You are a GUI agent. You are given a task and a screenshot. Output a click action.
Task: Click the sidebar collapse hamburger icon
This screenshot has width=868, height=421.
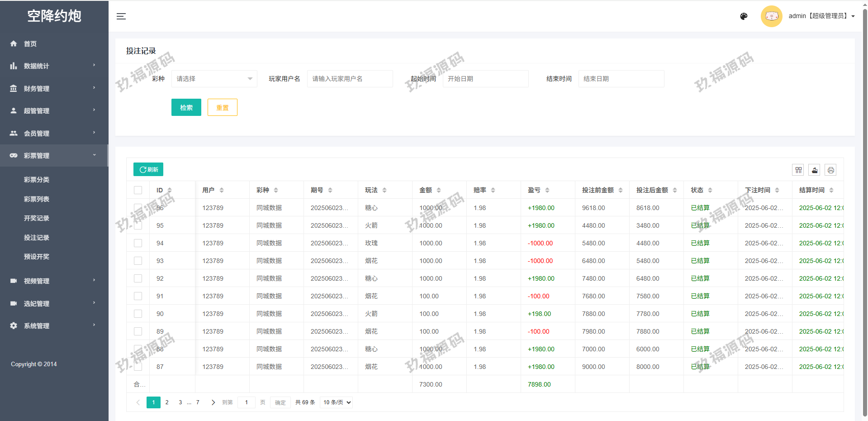(x=121, y=16)
